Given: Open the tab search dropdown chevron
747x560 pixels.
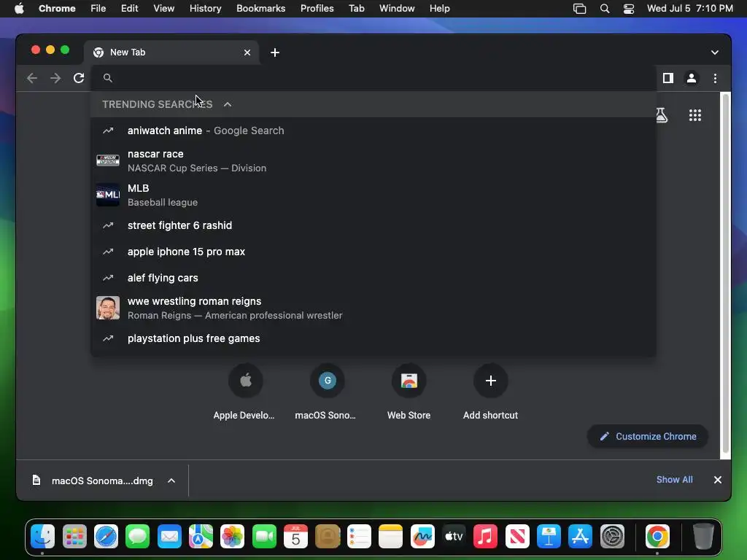Looking at the screenshot, I should click(x=715, y=52).
